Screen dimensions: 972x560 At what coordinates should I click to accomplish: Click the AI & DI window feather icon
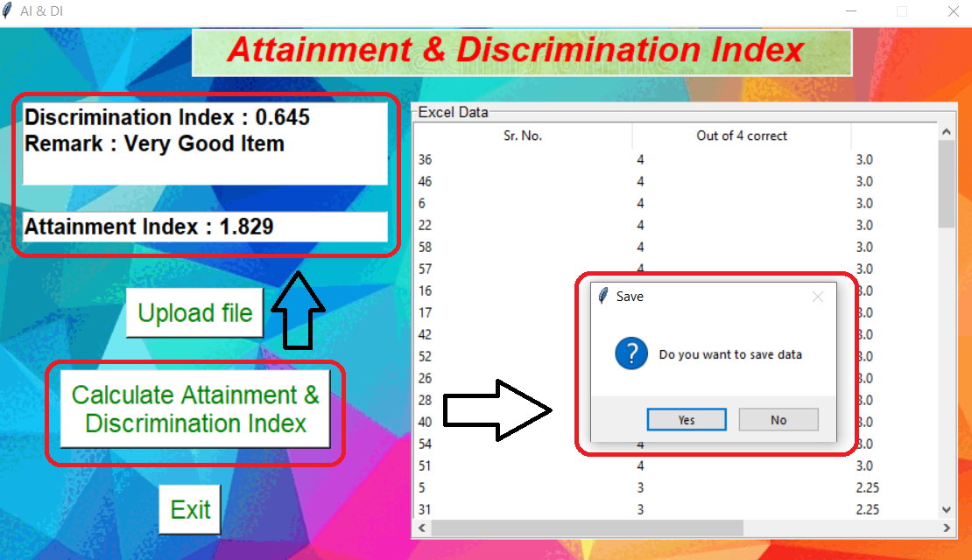click(x=7, y=11)
